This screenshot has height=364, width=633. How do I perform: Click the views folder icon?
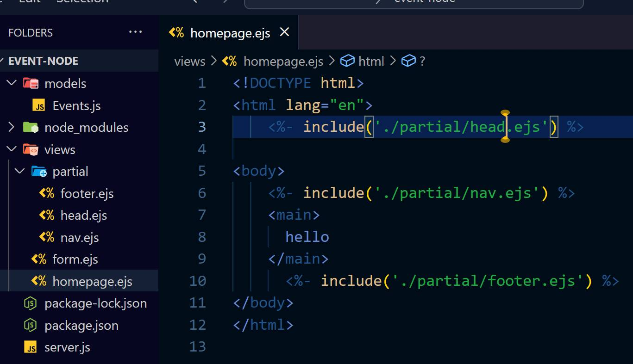coord(31,149)
